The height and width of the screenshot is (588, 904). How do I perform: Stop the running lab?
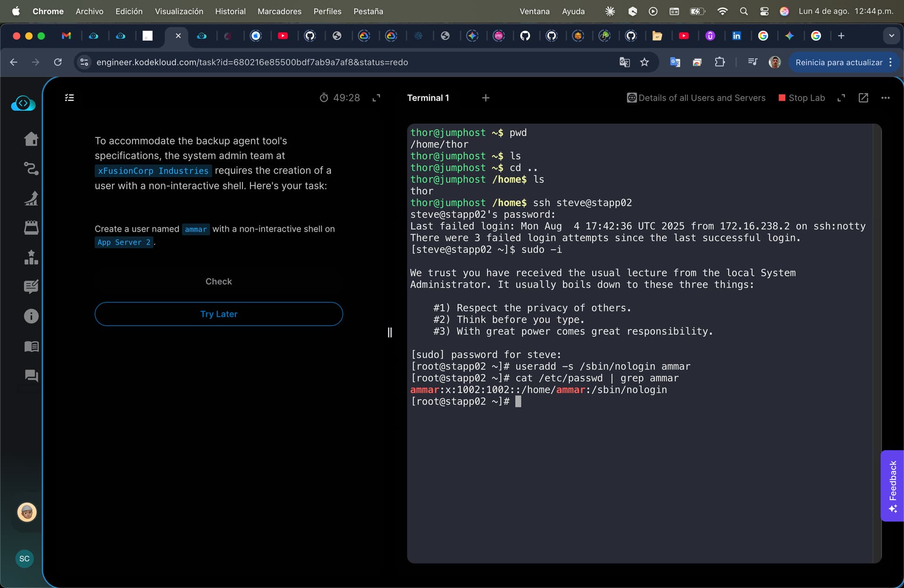point(801,98)
